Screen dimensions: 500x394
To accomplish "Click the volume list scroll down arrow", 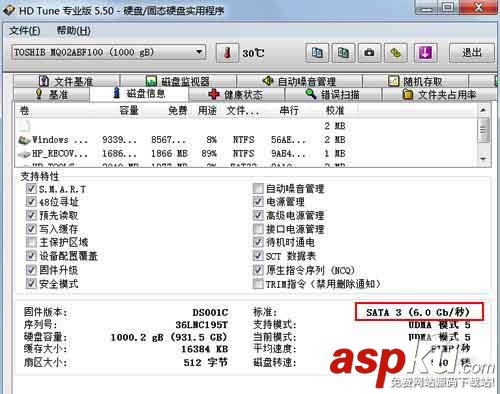I will 483,159.
